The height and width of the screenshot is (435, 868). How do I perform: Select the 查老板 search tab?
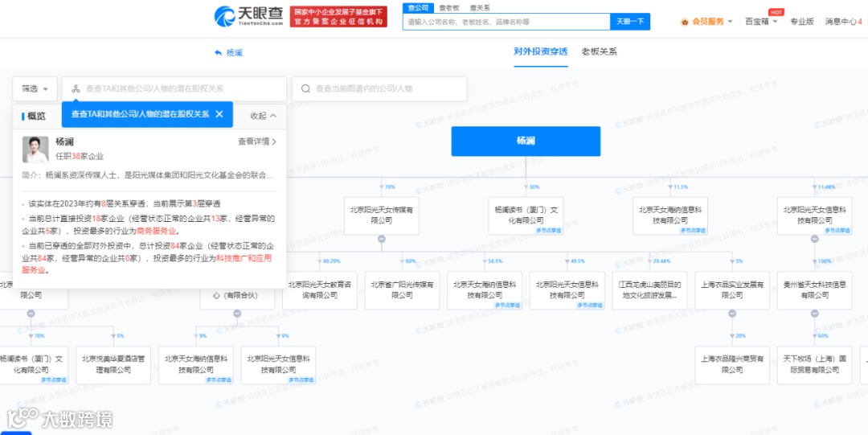449,8
